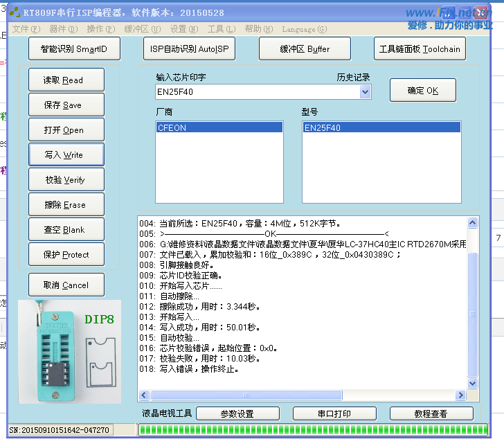Open the 工具 (Tools) menu
Screen dimensions: 504x446
click(221, 29)
